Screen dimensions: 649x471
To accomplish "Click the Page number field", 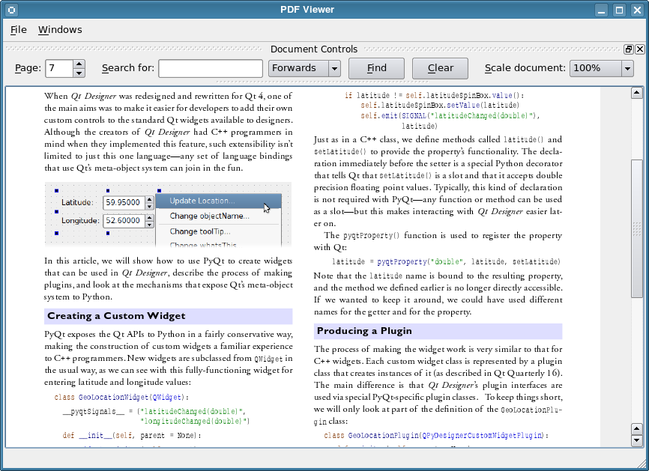I will click(59, 68).
